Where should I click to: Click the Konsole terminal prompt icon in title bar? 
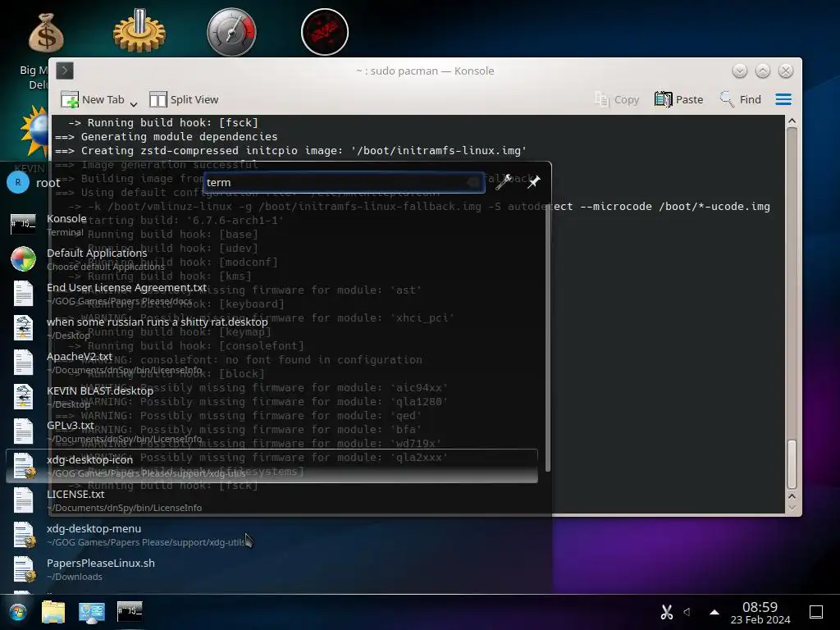[x=65, y=71]
